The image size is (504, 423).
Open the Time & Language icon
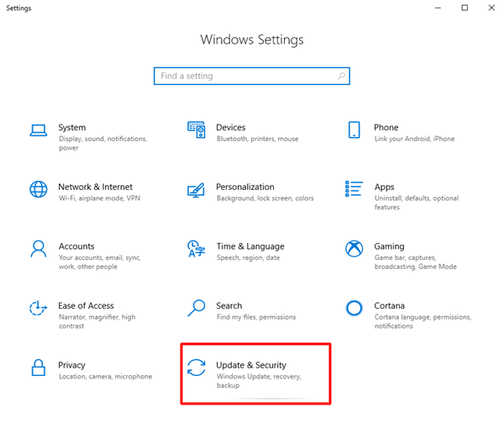point(196,249)
